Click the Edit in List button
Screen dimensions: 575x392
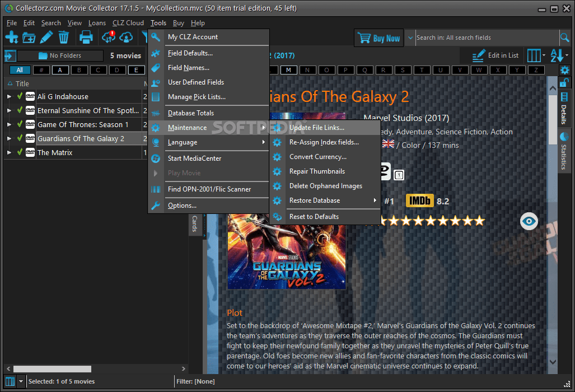tap(496, 55)
